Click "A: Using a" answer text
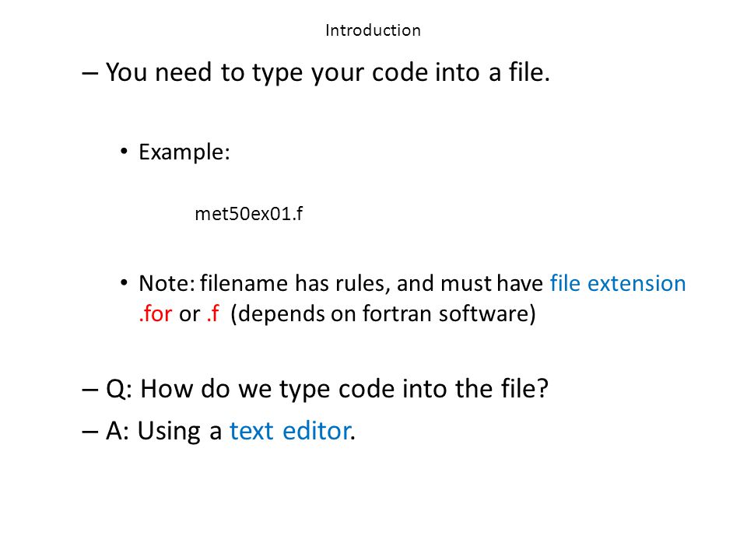Image resolution: width=747 pixels, height=560 pixels. click(x=164, y=431)
